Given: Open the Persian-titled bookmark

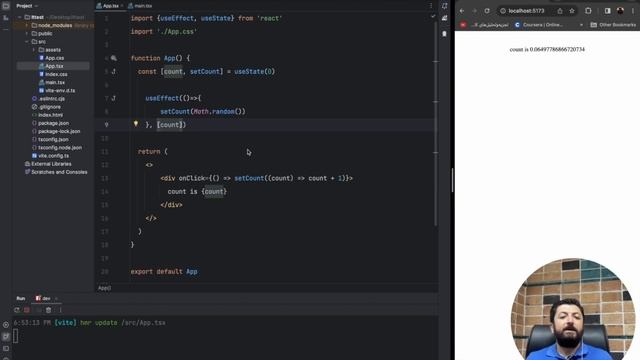Looking at the screenshot, I should pyautogui.click(x=484, y=25).
